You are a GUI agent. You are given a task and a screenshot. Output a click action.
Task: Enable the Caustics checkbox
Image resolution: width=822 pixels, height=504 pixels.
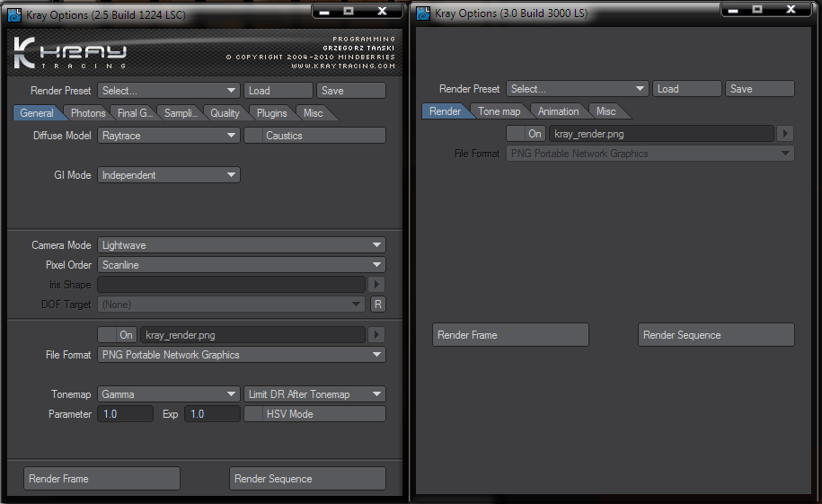(253, 136)
